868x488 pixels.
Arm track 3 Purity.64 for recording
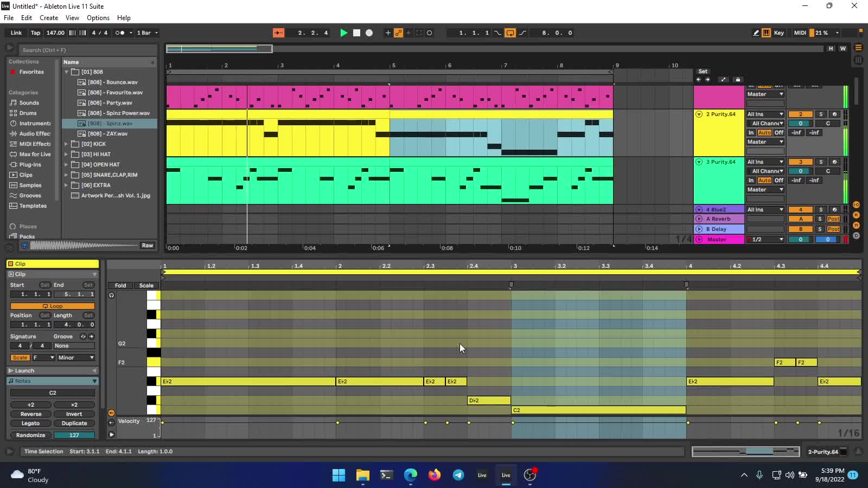pos(834,162)
